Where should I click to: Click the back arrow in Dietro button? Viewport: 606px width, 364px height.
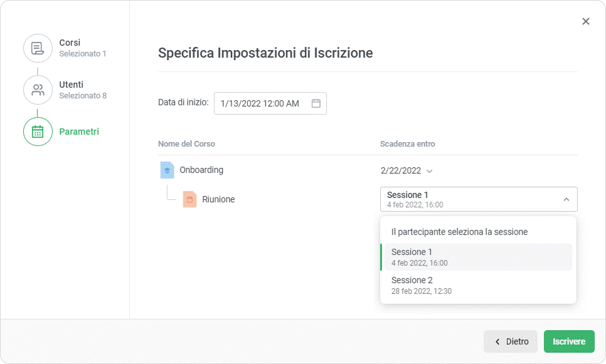497,342
